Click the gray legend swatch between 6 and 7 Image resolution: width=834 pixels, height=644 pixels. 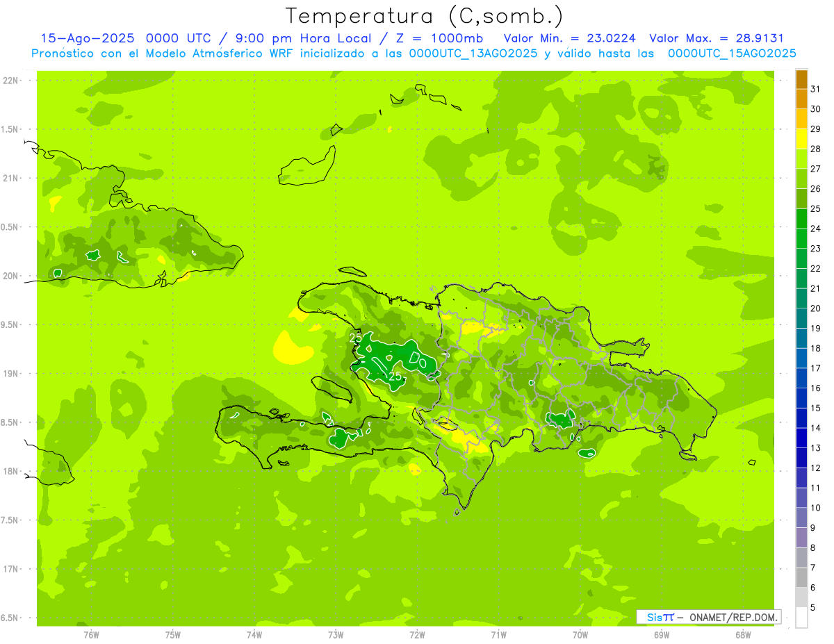[x=801, y=578]
